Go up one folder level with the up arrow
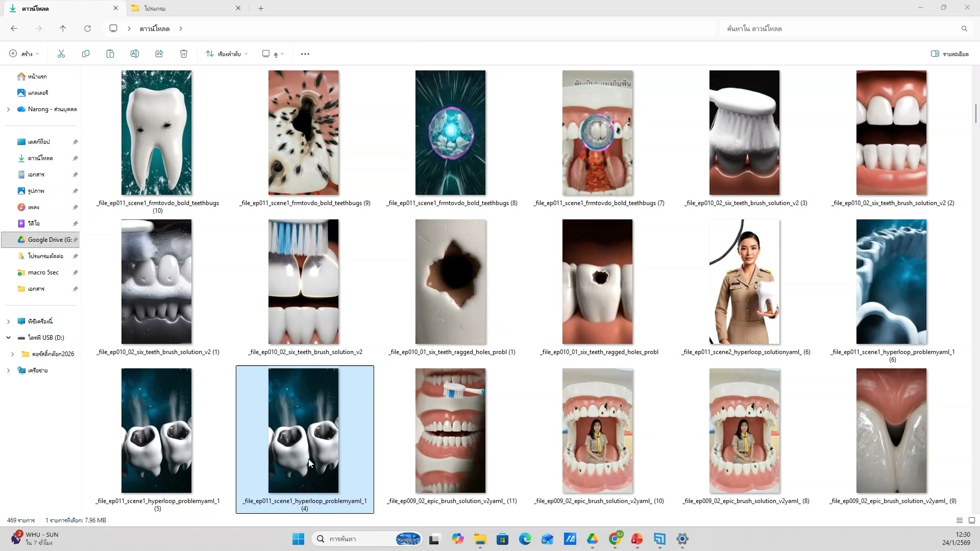980x551 pixels. coord(63,29)
